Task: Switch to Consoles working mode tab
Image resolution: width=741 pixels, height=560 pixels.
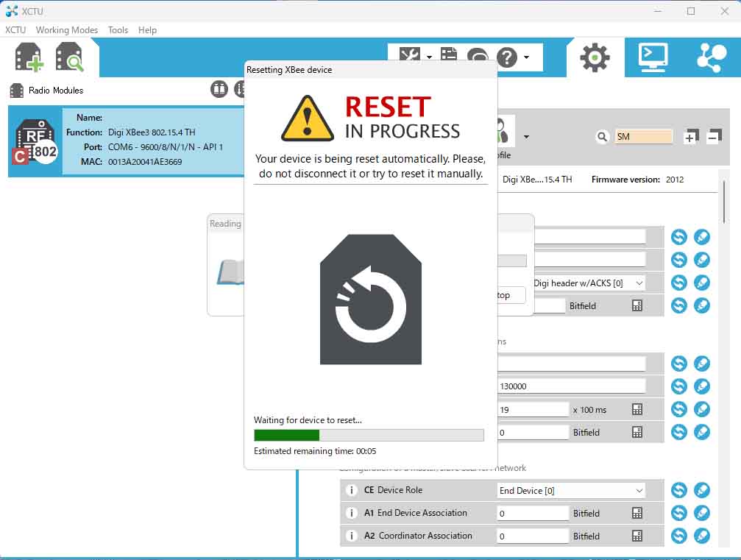Action: coord(653,57)
